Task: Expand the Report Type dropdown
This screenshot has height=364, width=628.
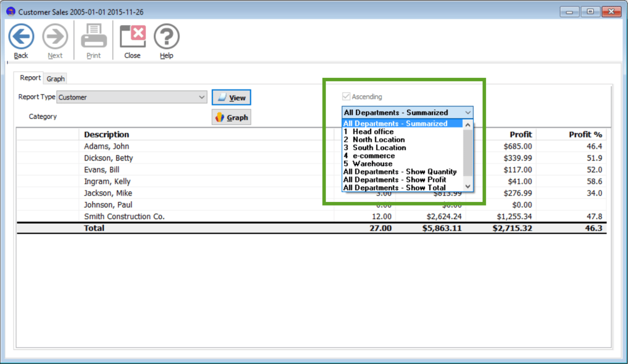Action: coord(202,97)
